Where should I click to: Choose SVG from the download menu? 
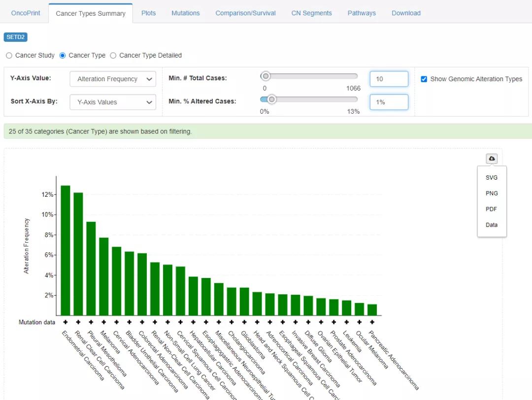(492, 178)
